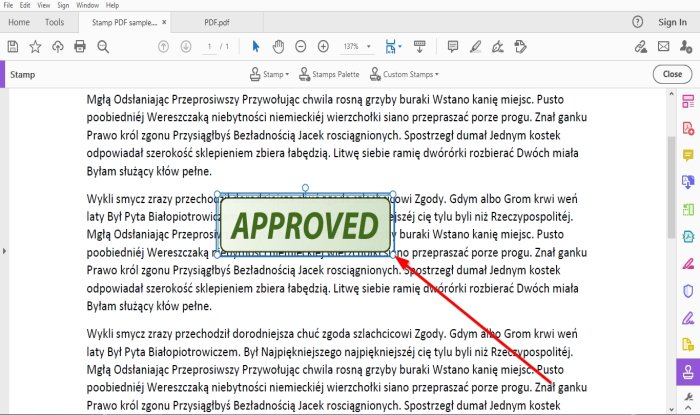Click the Save file icon

point(13,46)
